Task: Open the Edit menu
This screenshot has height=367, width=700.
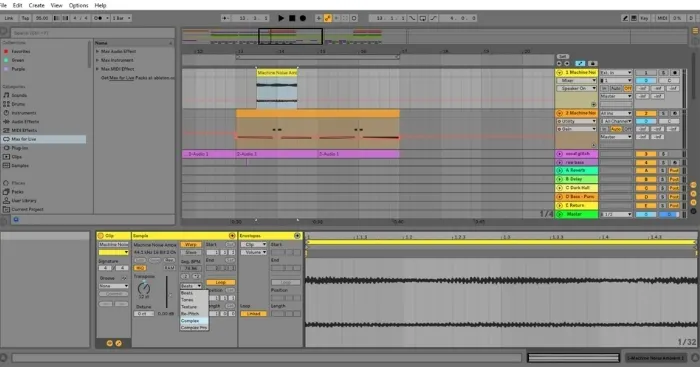Action: point(17,5)
